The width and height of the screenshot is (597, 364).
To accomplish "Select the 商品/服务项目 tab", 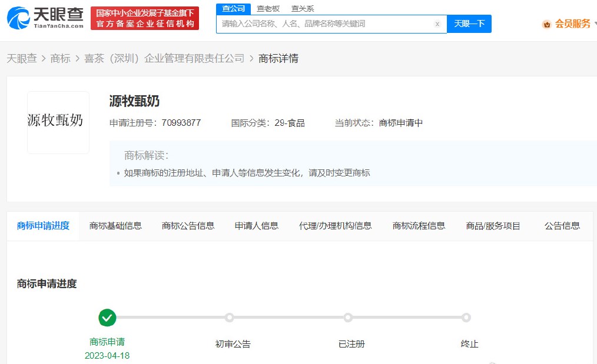I will tap(493, 226).
